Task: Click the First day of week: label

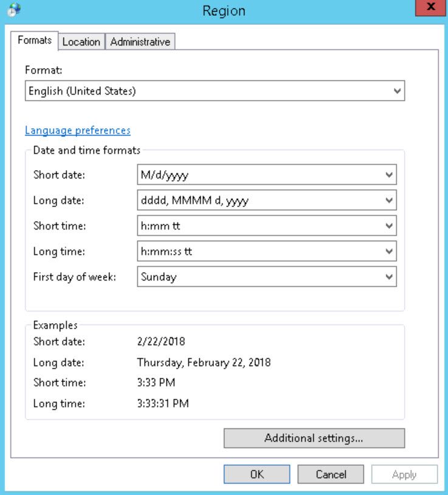Action: click(75, 277)
